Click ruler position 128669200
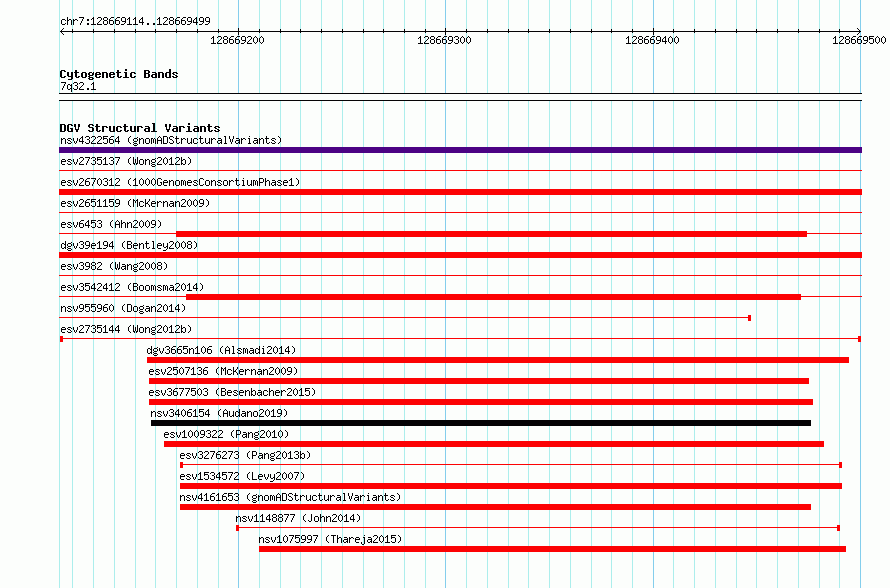The width and height of the screenshot is (890, 588). (237, 40)
